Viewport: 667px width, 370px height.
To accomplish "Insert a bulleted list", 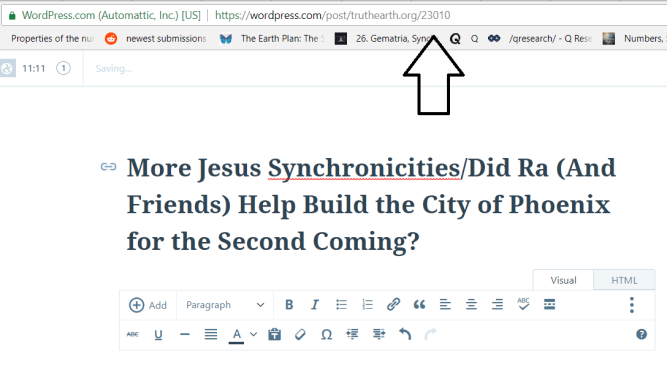I will click(341, 305).
